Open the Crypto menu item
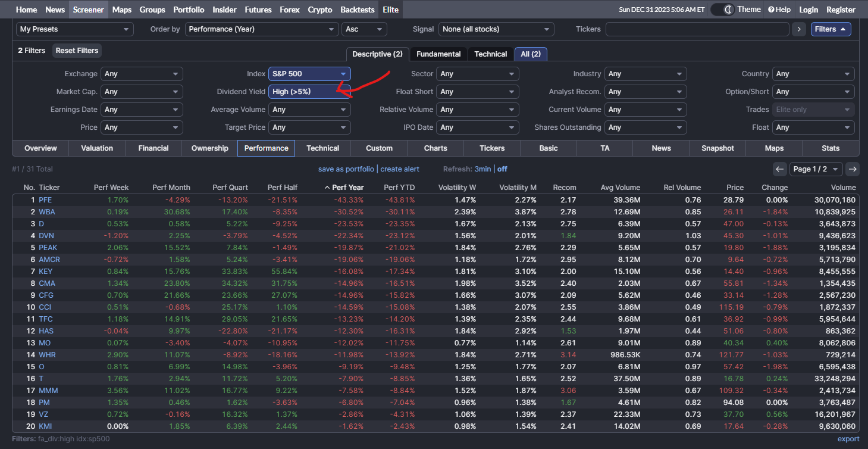 320,10
